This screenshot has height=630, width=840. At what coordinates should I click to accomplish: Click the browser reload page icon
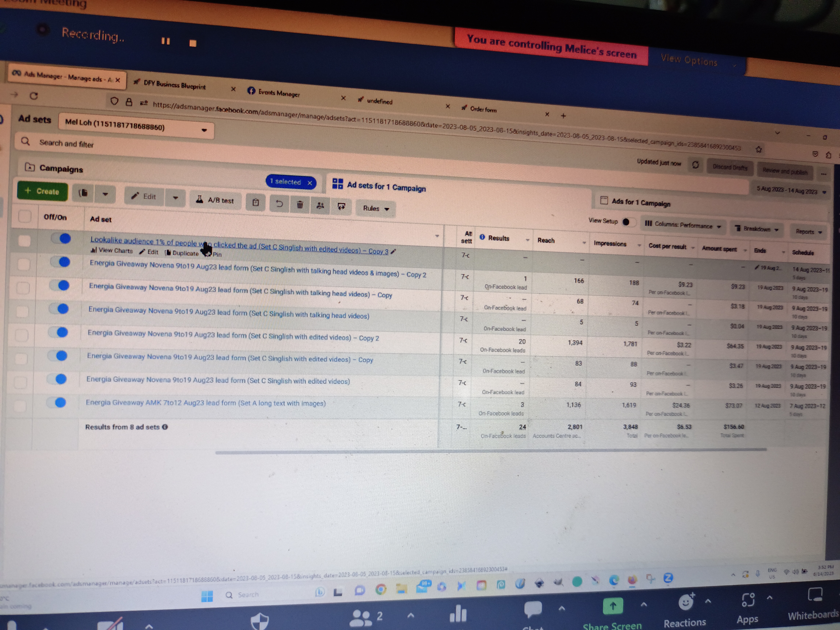click(34, 96)
